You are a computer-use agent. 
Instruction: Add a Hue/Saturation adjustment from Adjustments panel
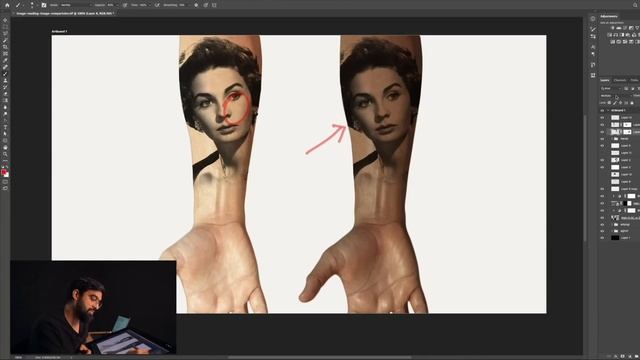[609, 35]
